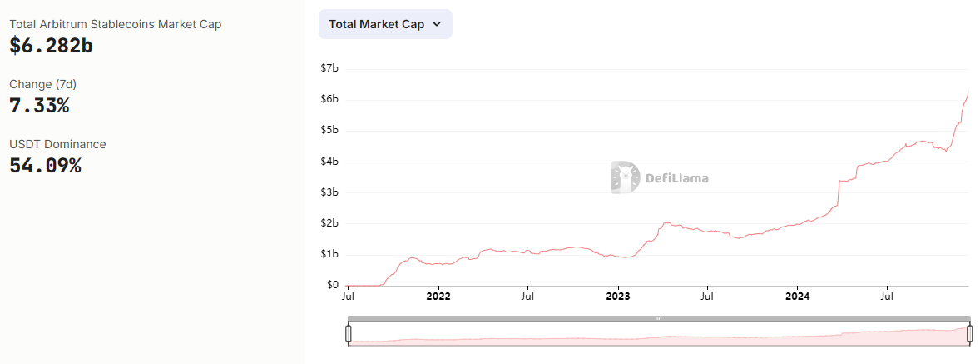Click the chart line's peak at far right

968,92
